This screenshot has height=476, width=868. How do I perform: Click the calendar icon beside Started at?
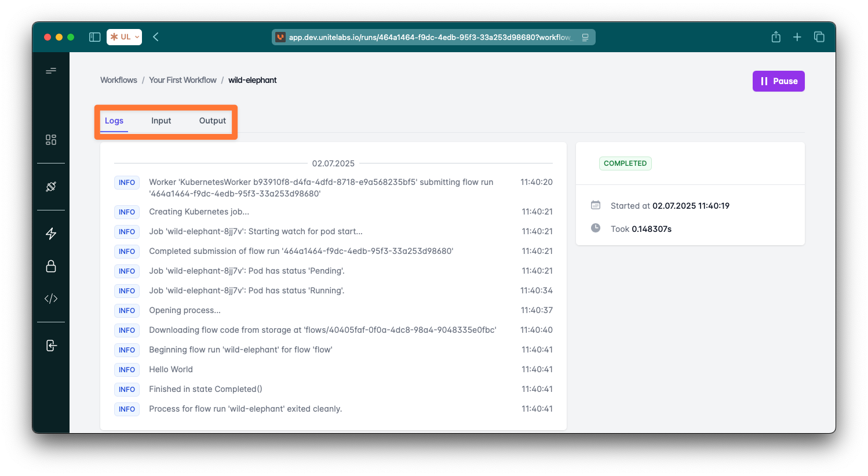[596, 205]
